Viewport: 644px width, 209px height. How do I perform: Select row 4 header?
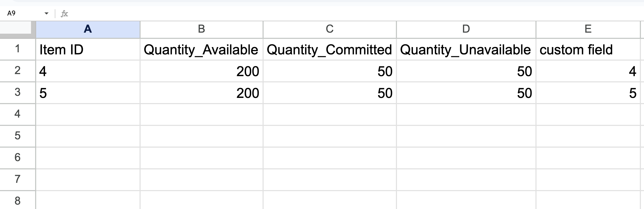coord(17,114)
